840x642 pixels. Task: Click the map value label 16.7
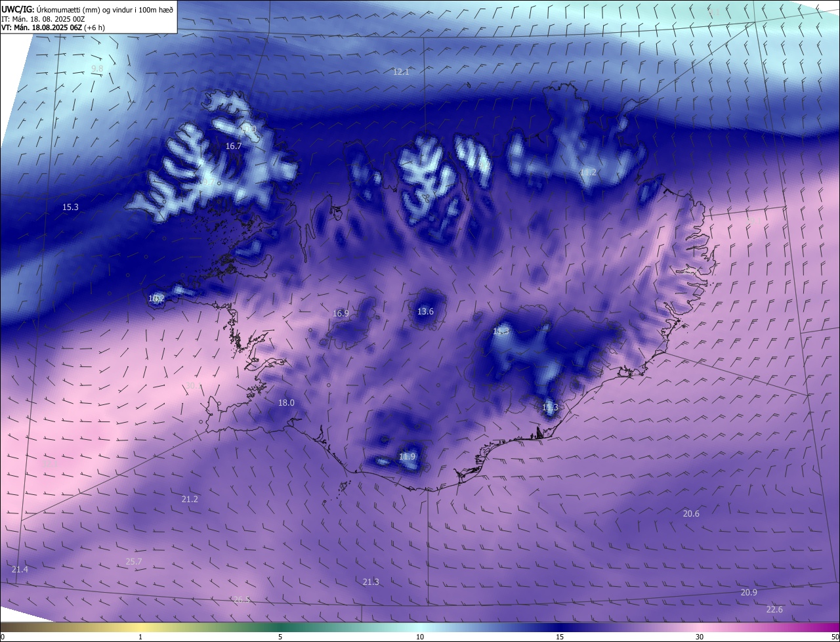click(x=234, y=146)
